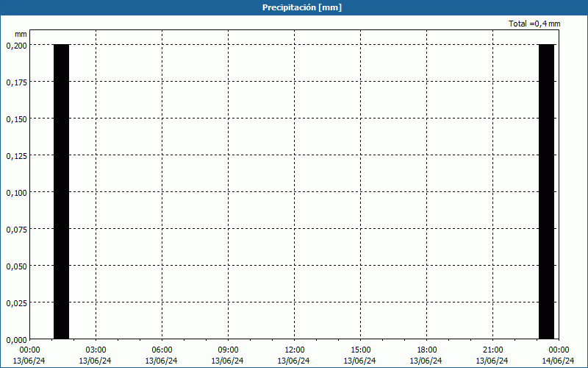Click the Precipitación [mm] chart title
588x368 pixels.
pos(302,7)
